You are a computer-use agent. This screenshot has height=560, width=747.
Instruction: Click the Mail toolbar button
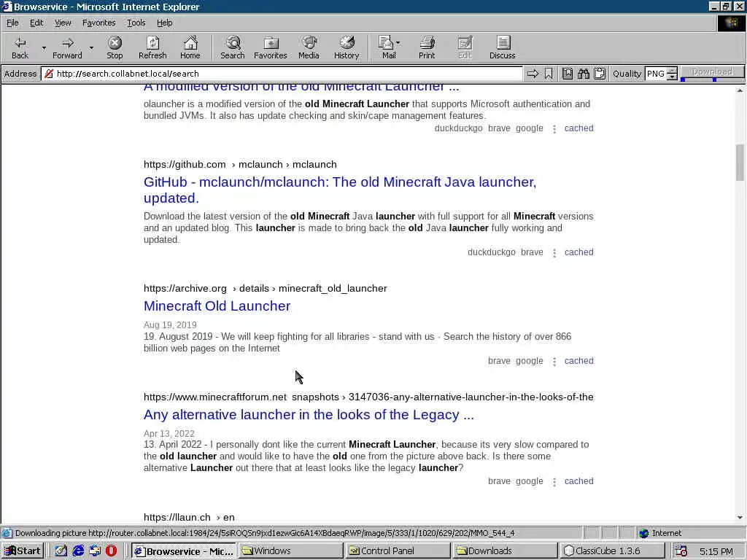tap(389, 47)
